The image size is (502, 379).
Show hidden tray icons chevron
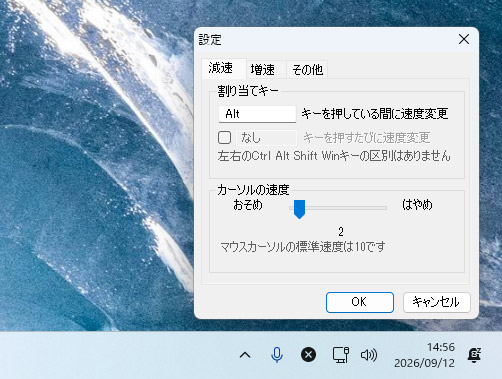(245, 355)
